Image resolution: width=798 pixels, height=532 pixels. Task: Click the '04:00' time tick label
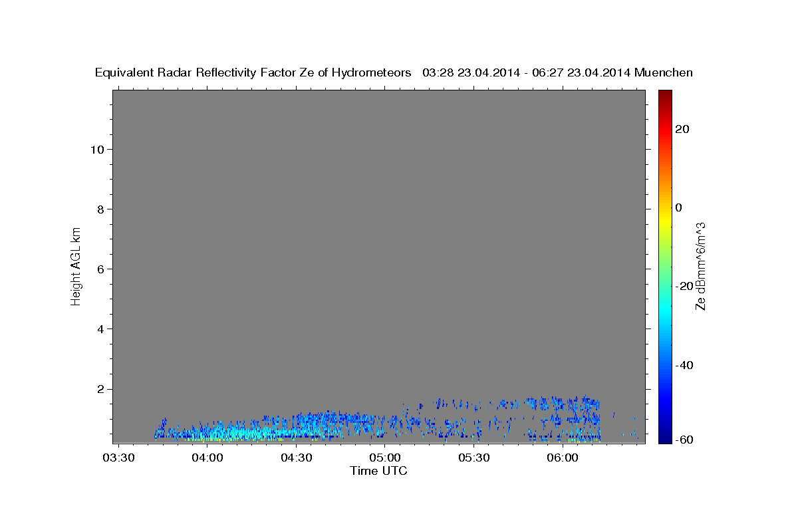point(207,458)
